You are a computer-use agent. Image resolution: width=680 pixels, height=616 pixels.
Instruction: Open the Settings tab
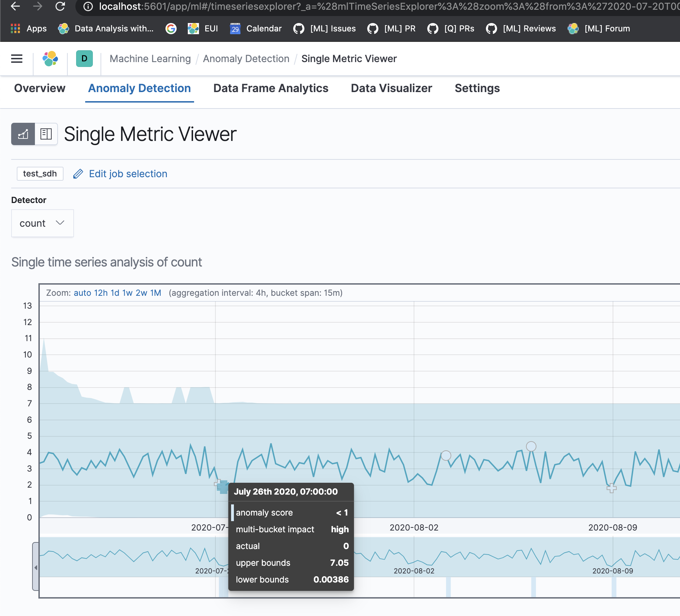coord(477,88)
